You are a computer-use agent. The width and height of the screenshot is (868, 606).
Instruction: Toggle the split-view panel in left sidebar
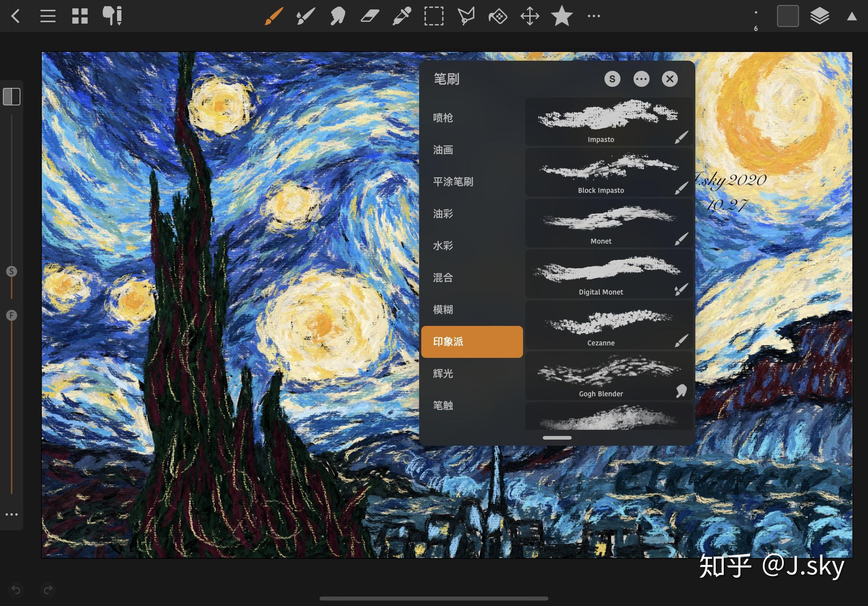click(12, 97)
